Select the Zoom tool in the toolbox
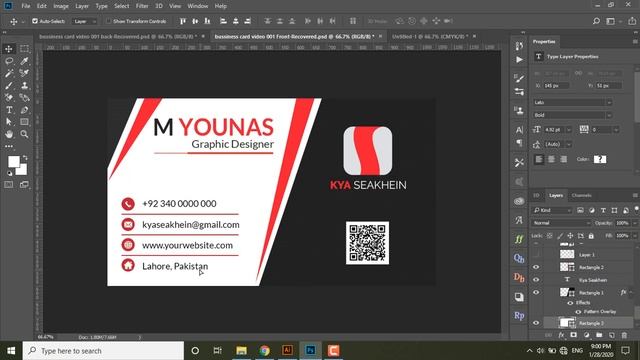The height and width of the screenshot is (360, 640). coord(24,134)
